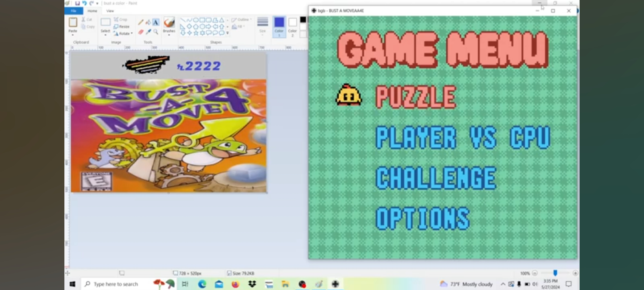Select the Pencil tool

click(141, 23)
